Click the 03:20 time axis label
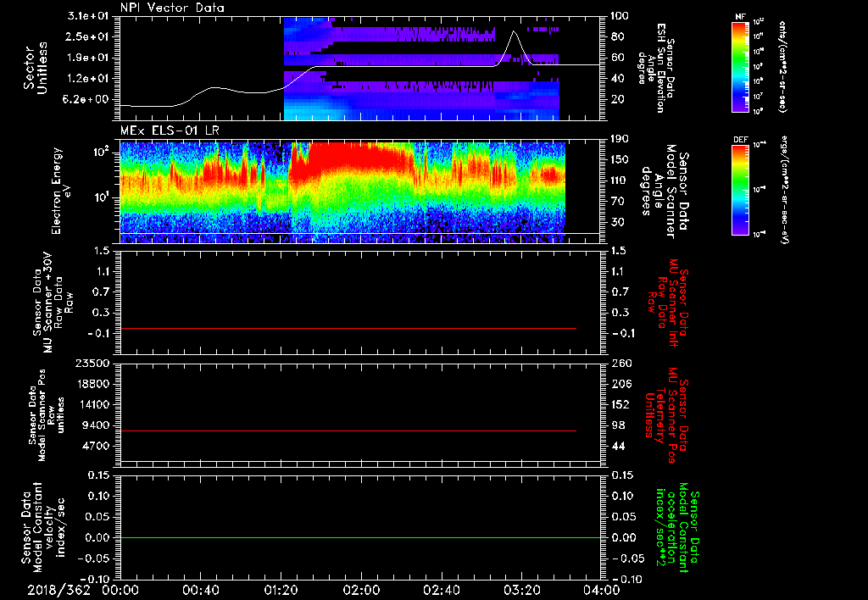868x600 pixels. coord(523,590)
